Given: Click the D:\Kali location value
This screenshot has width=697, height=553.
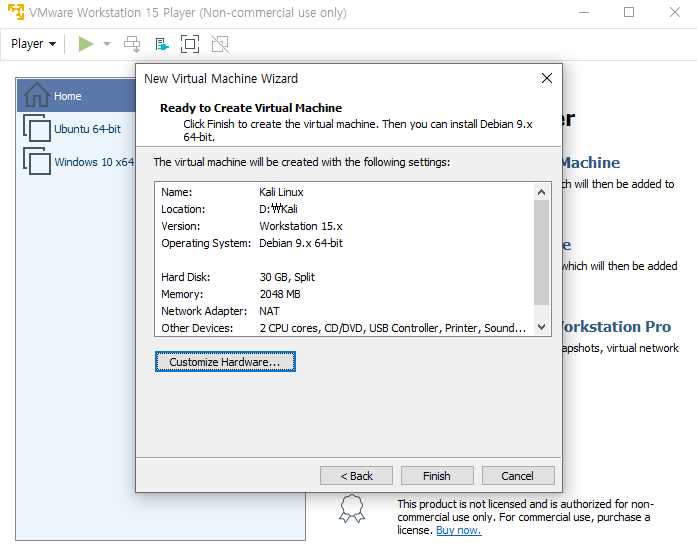Looking at the screenshot, I should click(x=278, y=209).
